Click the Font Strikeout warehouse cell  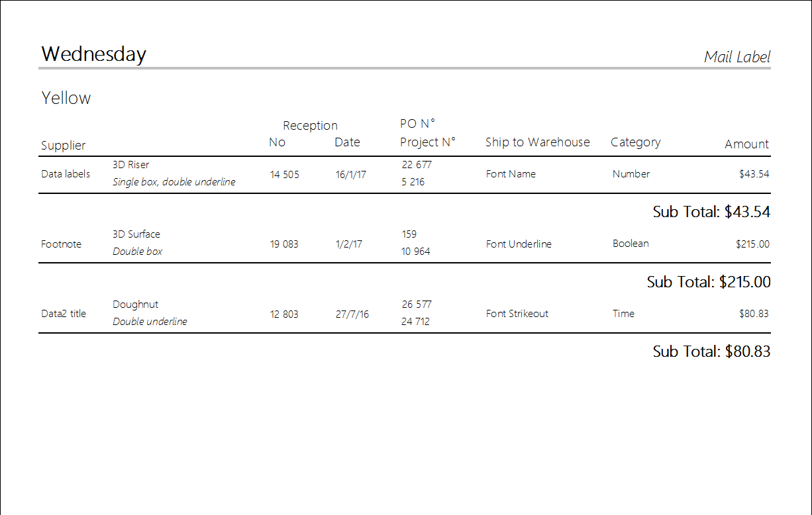click(517, 314)
